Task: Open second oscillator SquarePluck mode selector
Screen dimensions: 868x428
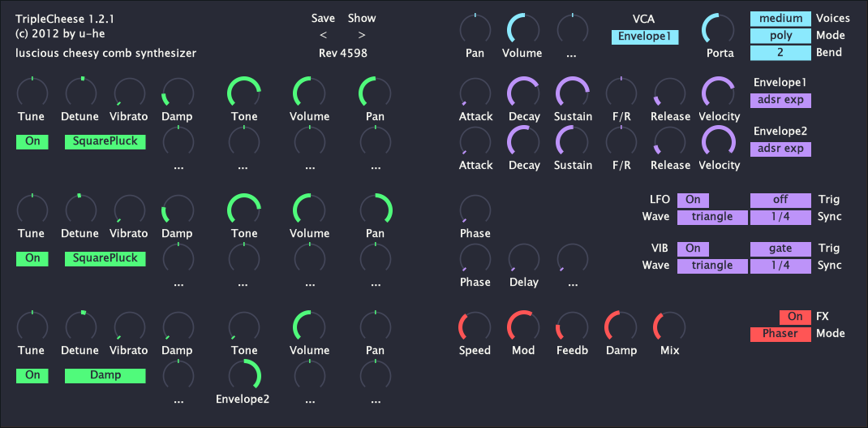Action: (105, 258)
